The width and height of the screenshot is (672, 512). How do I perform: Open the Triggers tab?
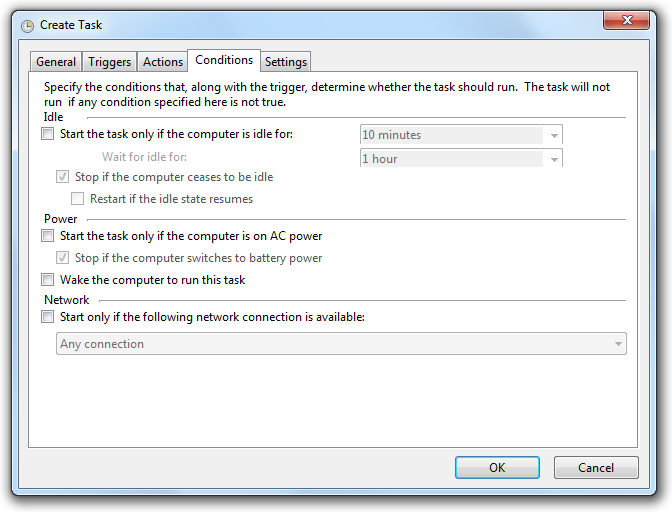109,62
